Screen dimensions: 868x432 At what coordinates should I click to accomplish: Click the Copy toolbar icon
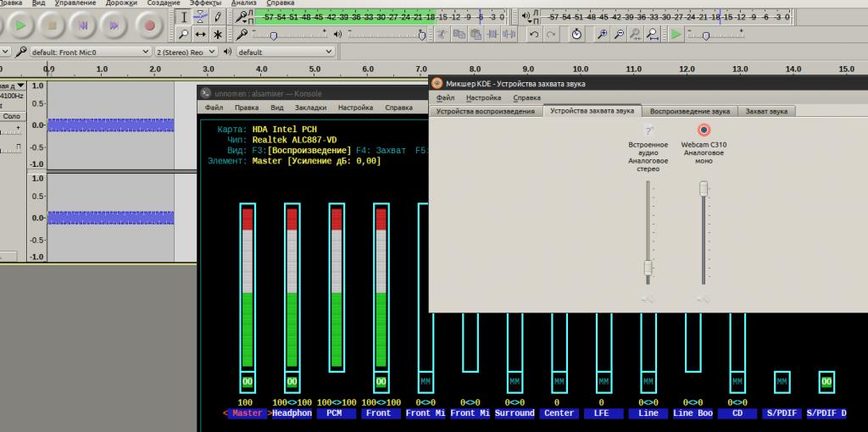[459, 34]
